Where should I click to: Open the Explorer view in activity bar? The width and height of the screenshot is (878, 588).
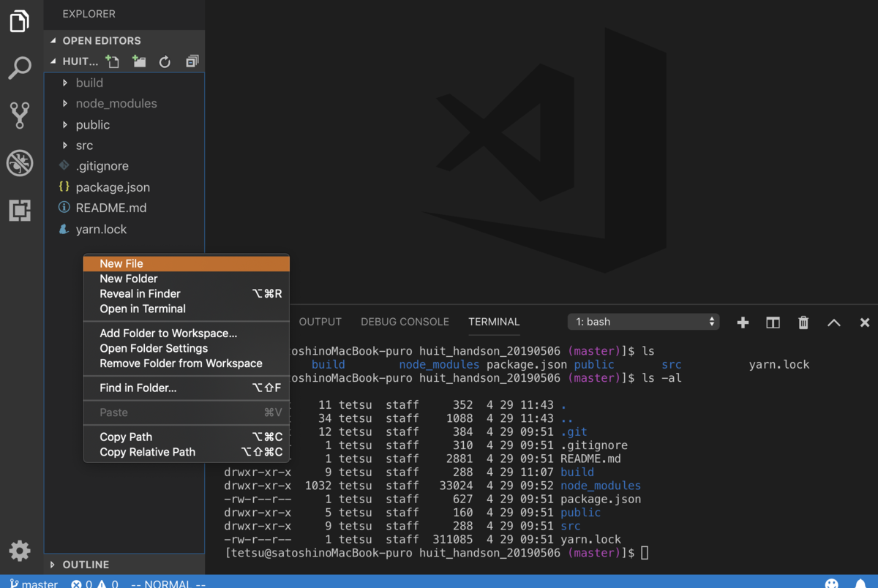[20, 22]
